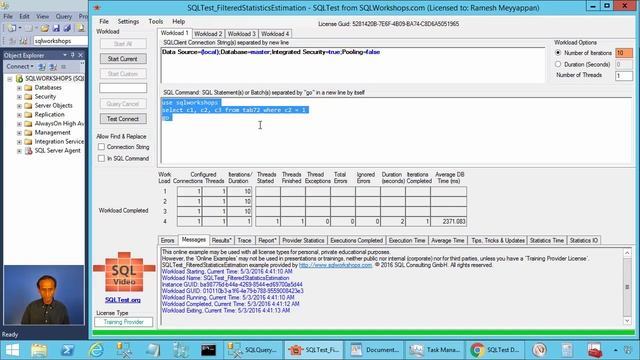Click the Number of Threads field
The image size is (640, 360).
point(624,76)
